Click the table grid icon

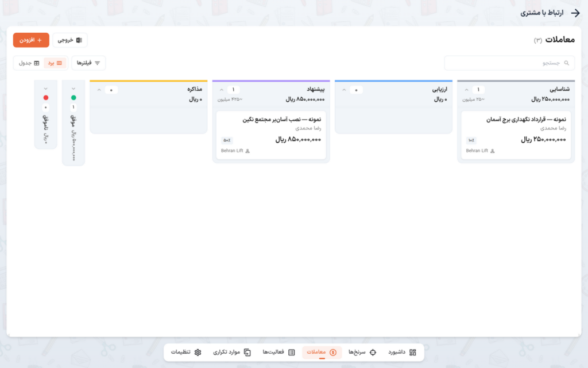click(x=36, y=63)
